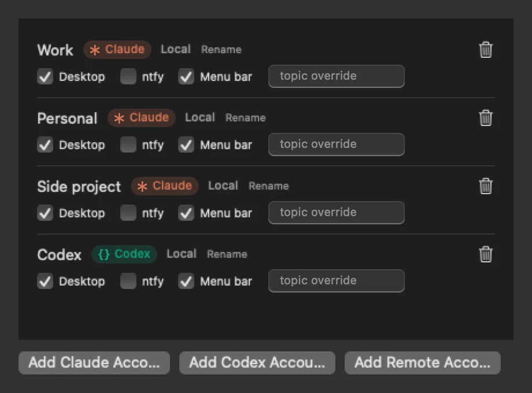The height and width of the screenshot is (393, 532).
Task: Uncheck Desktop for Side project
Action: click(45, 213)
